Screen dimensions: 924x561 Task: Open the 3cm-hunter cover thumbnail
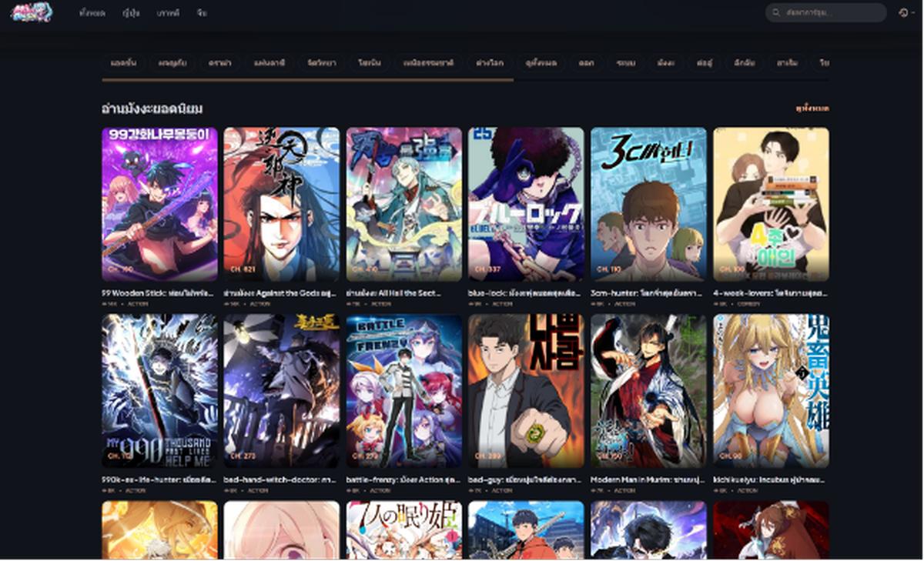coord(648,204)
